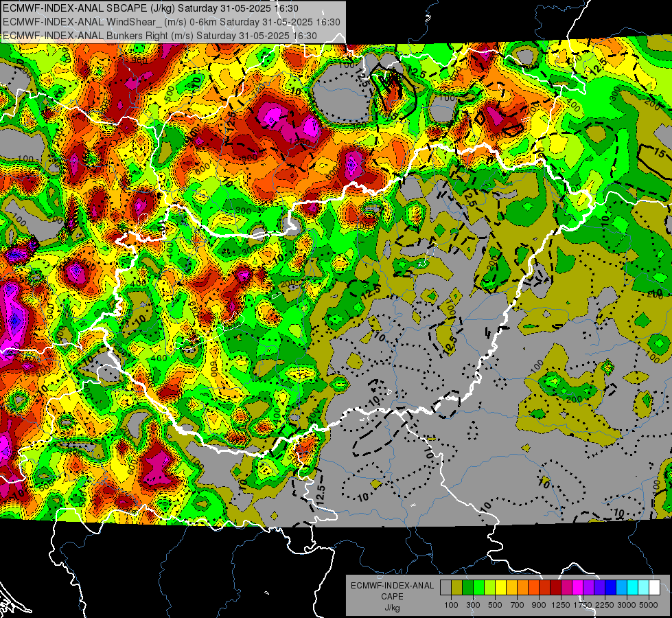Click the legend scale value 500
The image size is (672, 618).
495,605
